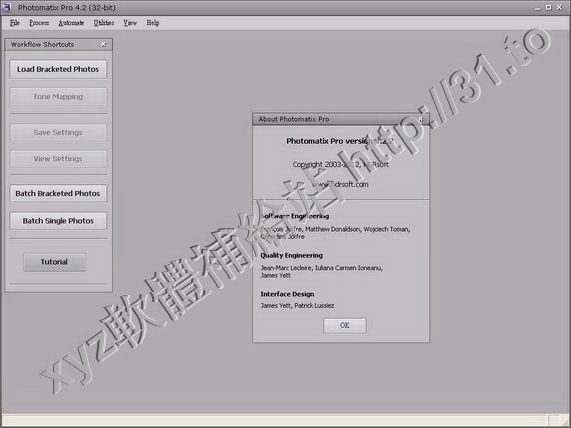Click the Workflow Shortcuts title bar
Image resolution: width=571 pixels, height=428 pixels.
point(59,44)
